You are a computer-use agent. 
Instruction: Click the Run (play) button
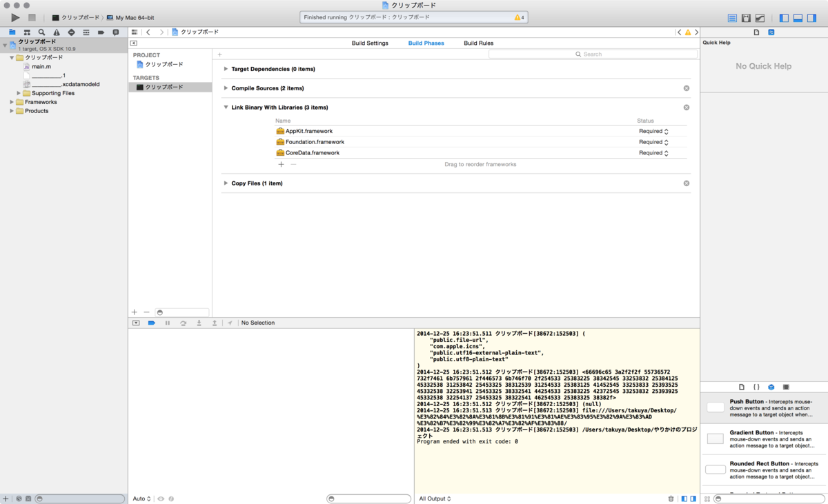(15, 17)
